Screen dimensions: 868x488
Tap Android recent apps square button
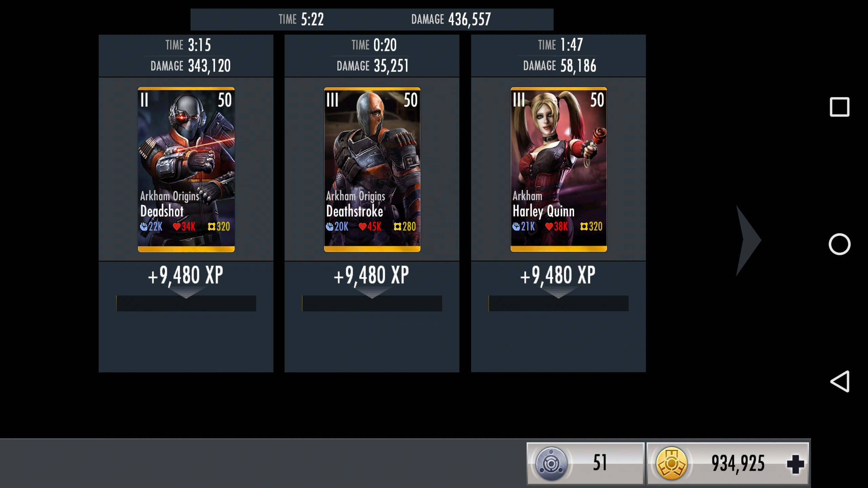[x=840, y=107]
